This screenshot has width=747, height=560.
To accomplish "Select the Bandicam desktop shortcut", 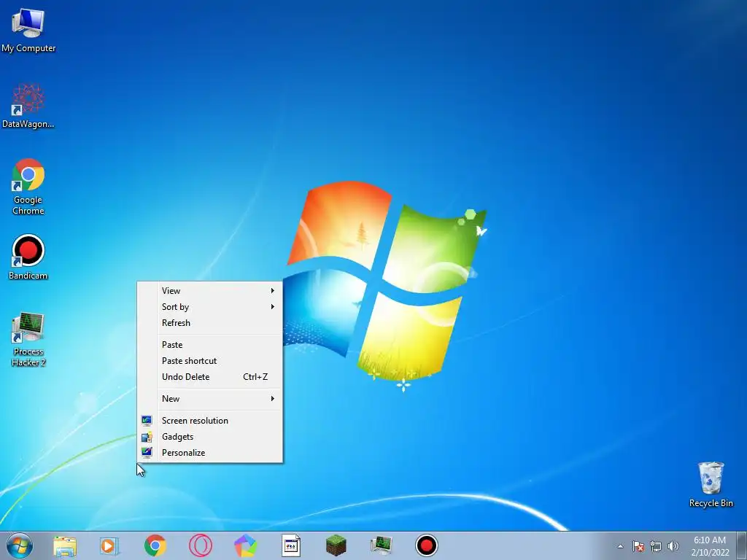I will point(28,257).
